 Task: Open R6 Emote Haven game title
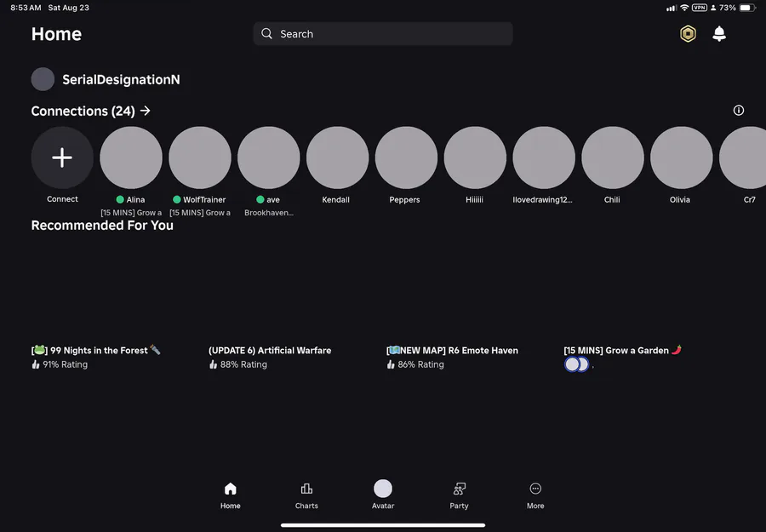[x=452, y=351]
